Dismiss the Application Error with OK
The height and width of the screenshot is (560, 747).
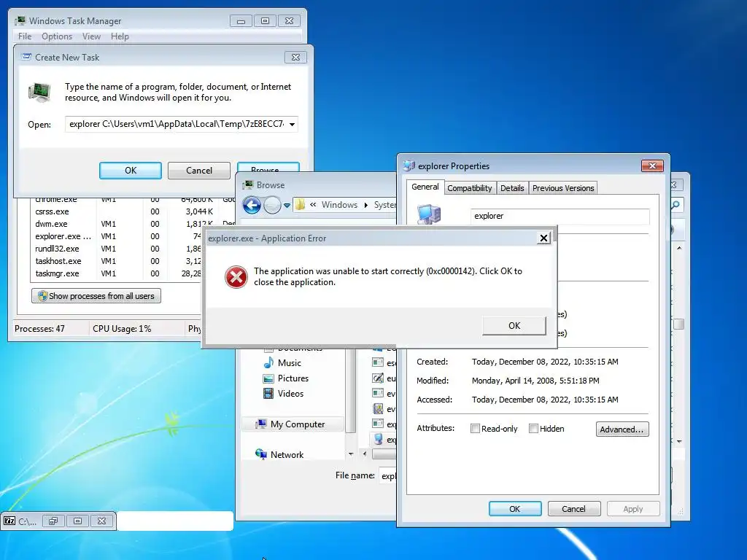[x=514, y=326]
